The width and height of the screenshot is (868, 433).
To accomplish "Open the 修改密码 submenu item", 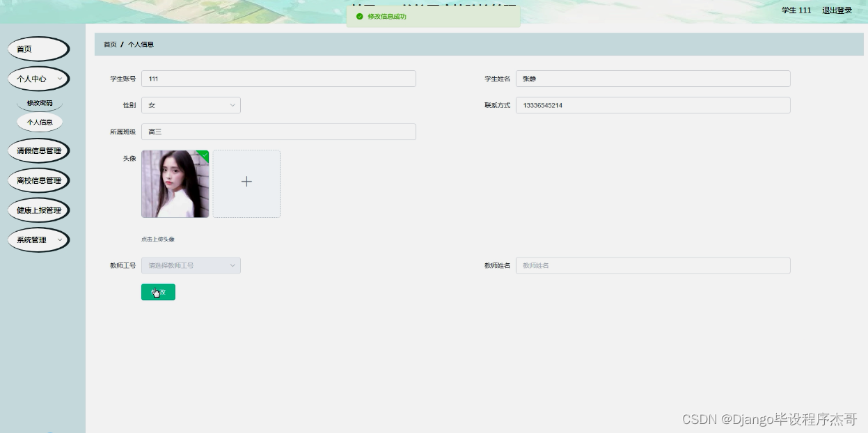I will pyautogui.click(x=40, y=103).
